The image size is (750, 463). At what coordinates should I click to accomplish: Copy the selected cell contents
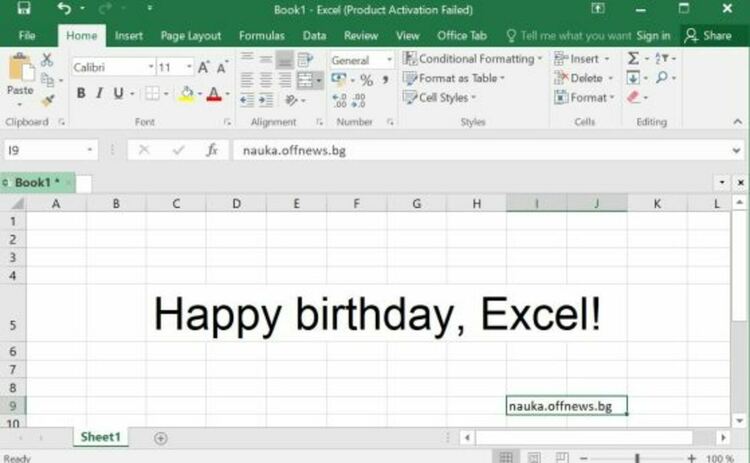(47, 80)
